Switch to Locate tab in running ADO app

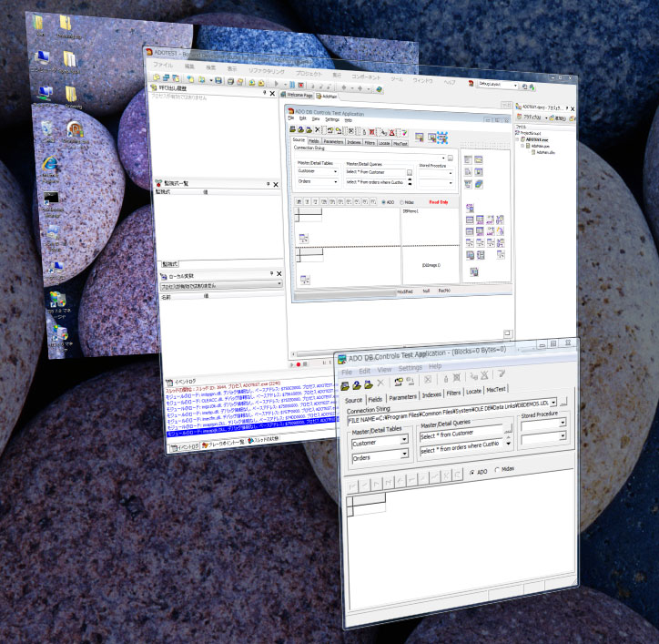tap(473, 391)
